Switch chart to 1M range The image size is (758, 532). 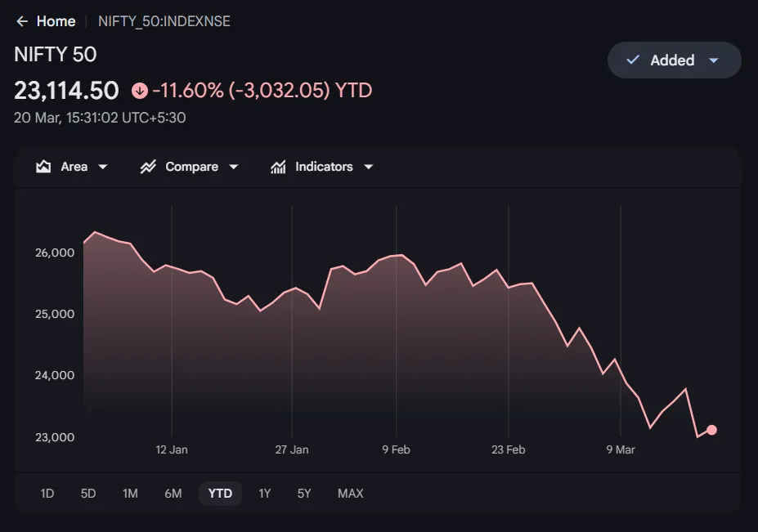click(x=130, y=494)
